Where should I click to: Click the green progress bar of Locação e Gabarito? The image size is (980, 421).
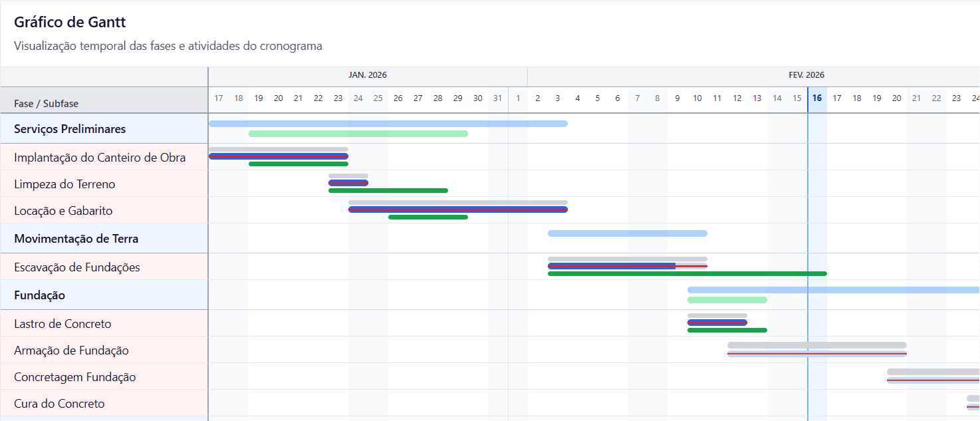tap(428, 216)
